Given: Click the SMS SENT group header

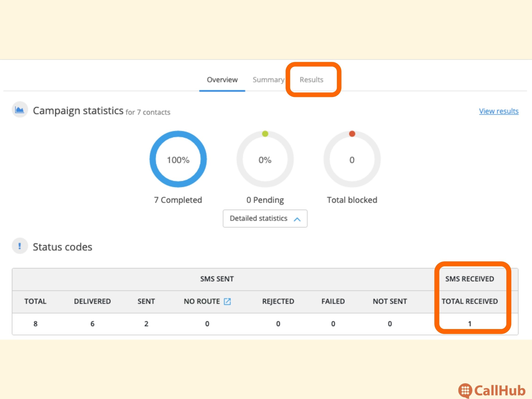Looking at the screenshot, I should pos(217,279).
